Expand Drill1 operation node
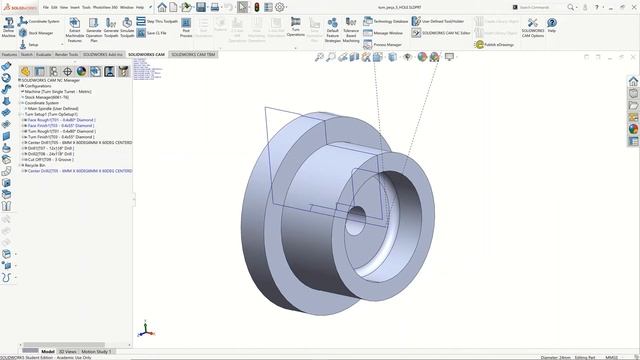 (x=22, y=149)
